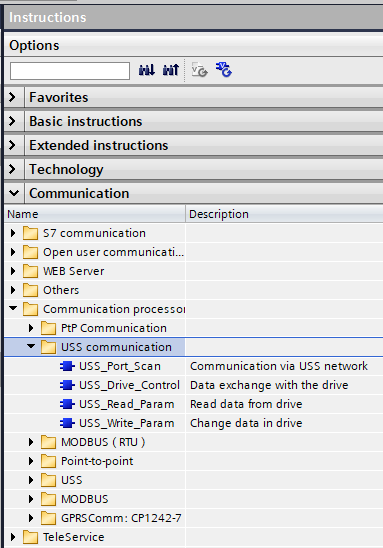Click the USS_Drive_Control instruction block icon
The height and width of the screenshot is (548, 383).
click(67, 385)
